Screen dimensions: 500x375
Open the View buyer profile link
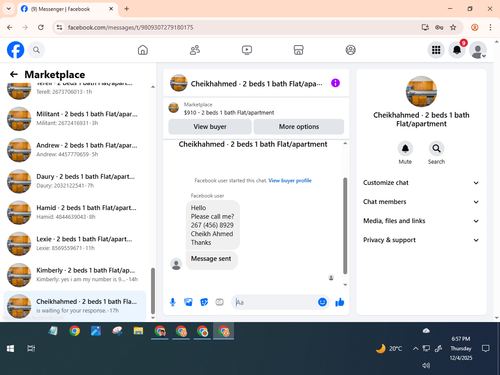pyautogui.click(x=290, y=181)
